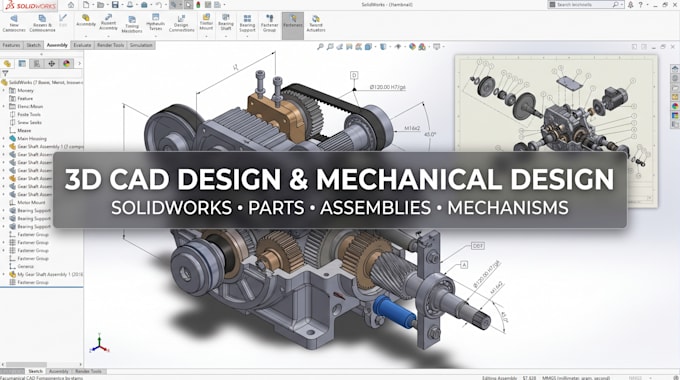Click the Home icon in the title bar
680x380 pixels.
pyautogui.click(x=71, y=5)
